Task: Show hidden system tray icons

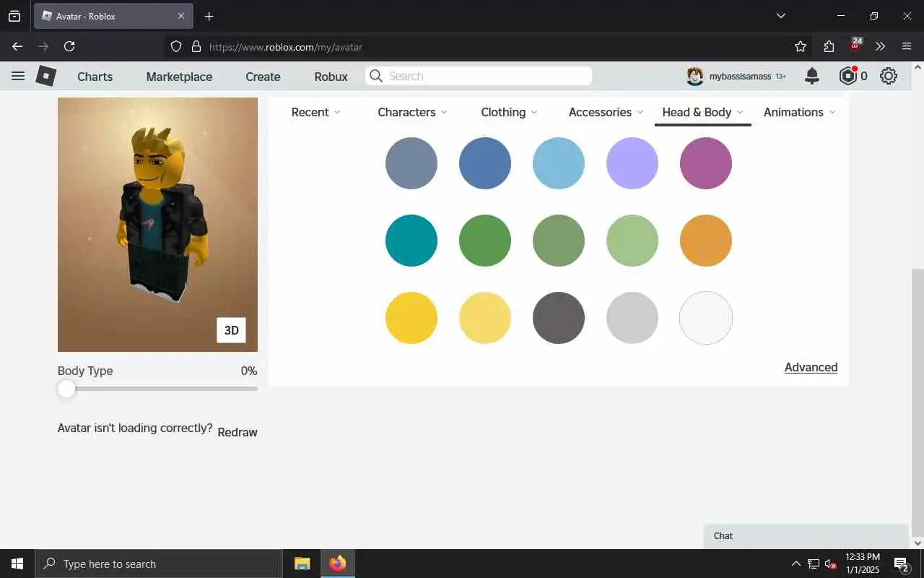Action: tap(796, 564)
